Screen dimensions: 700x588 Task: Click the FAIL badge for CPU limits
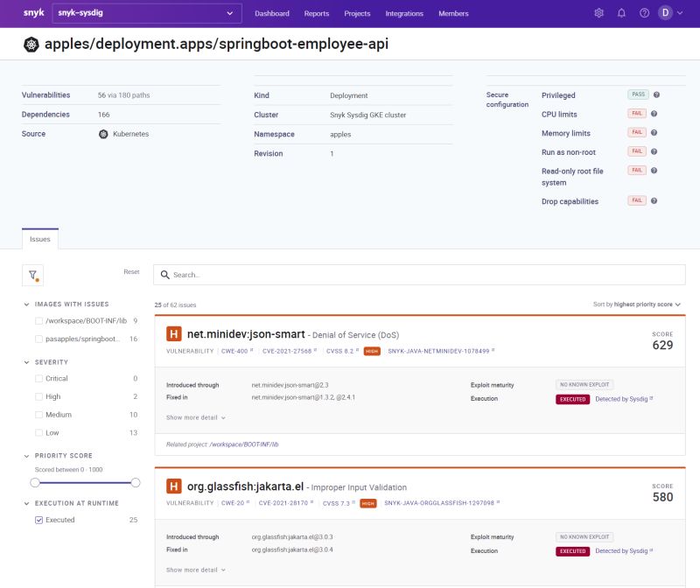(637, 114)
